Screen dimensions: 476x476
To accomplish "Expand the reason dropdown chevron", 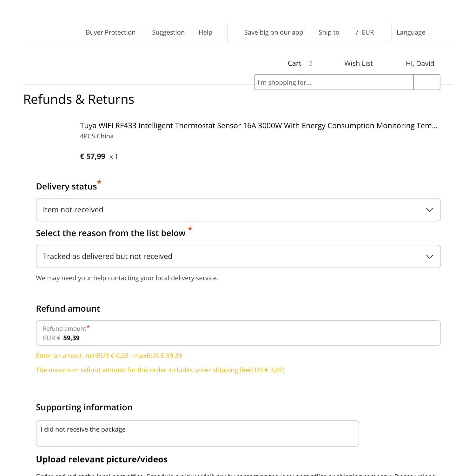I will pos(429,256).
